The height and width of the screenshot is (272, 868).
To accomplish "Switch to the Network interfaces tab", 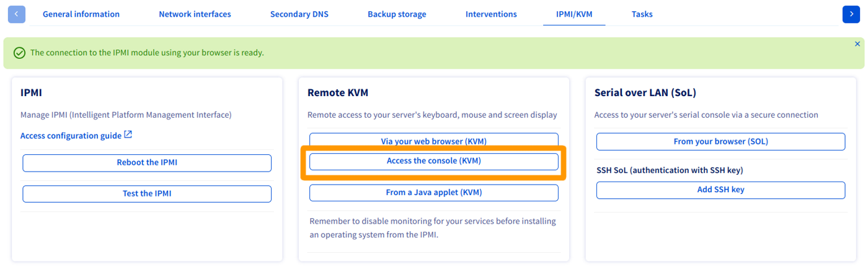I will point(195,14).
